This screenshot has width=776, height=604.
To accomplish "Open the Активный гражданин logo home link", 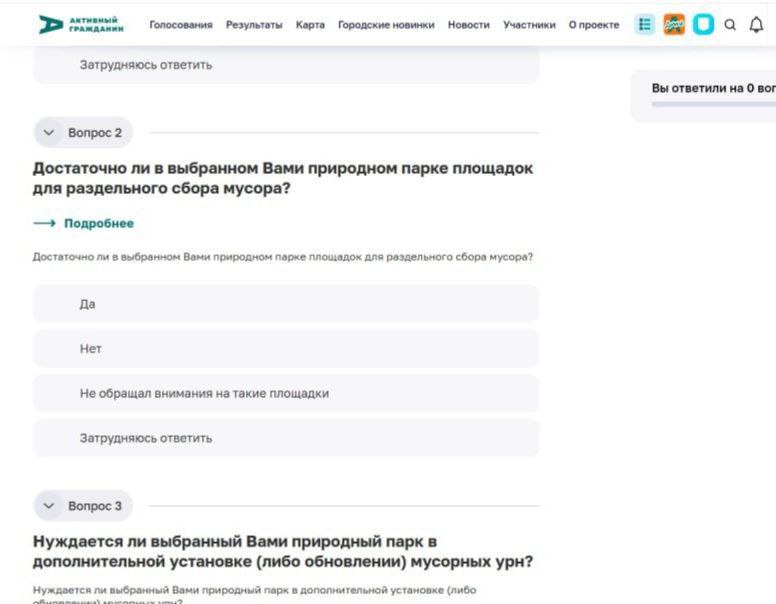I will 81,24.
